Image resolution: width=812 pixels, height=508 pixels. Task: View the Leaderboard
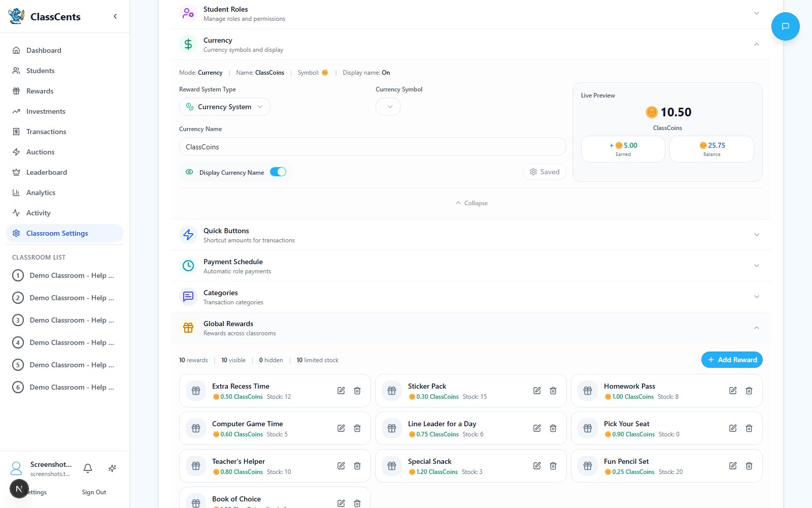tap(64, 172)
